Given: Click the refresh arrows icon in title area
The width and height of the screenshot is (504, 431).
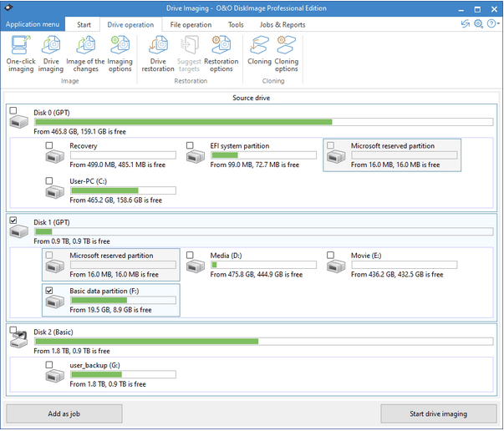Looking at the screenshot, I should [465, 23].
